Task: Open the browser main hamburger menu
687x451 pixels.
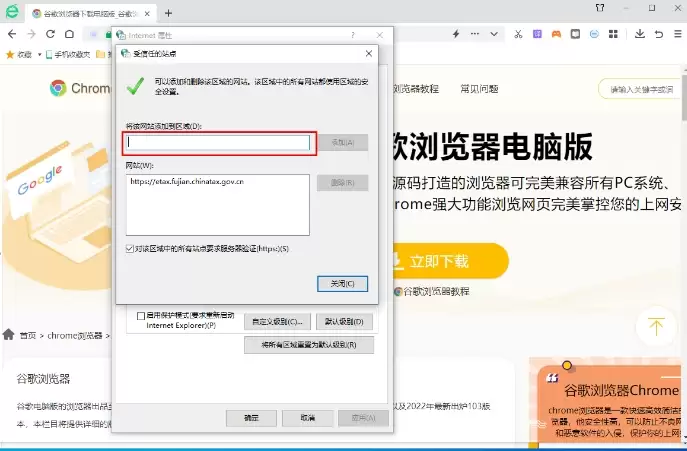Action: click(x=677, y=34)
